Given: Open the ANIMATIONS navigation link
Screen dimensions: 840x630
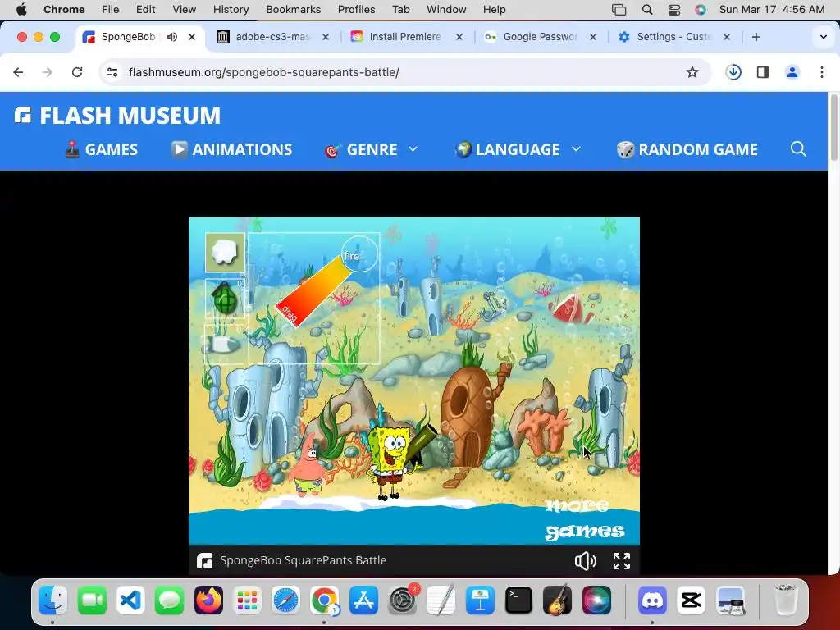Looking at the screenshot, I should pos(231,149).
